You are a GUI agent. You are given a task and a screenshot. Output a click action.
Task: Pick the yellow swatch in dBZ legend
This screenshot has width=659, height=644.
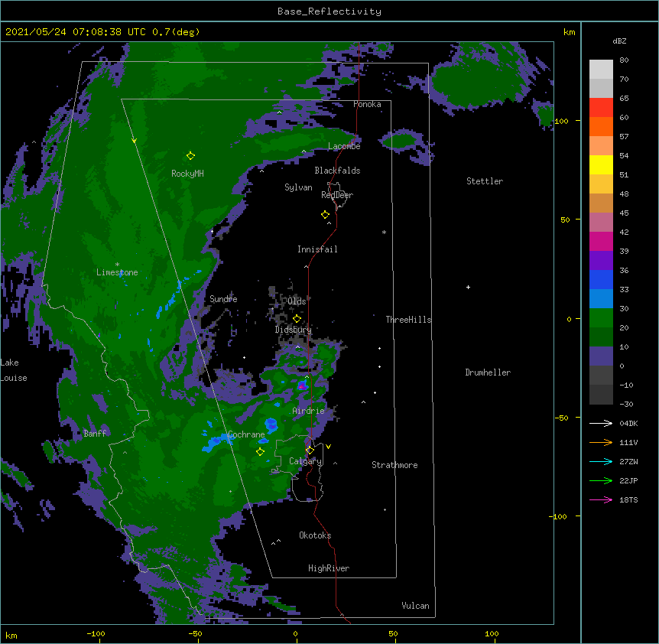pyautogui.click(x=601, y=164)
